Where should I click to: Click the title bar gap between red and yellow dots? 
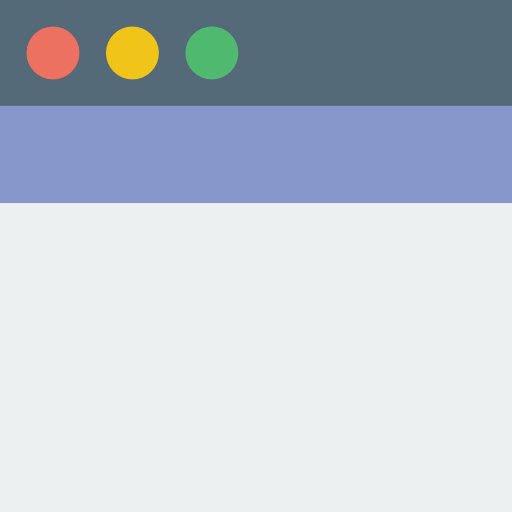(93, 53)
